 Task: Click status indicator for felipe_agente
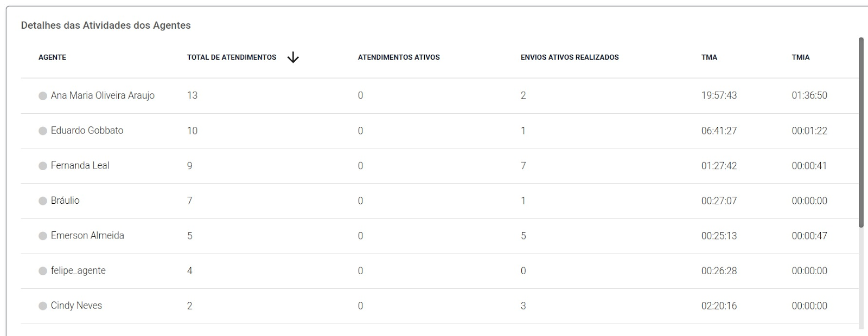pos(43,271)
